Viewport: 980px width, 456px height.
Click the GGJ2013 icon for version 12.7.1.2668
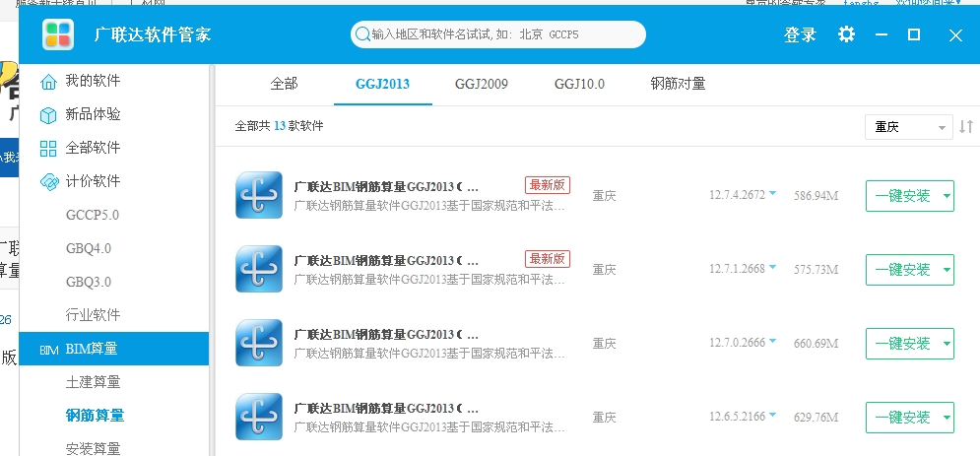tap(259, 269)
